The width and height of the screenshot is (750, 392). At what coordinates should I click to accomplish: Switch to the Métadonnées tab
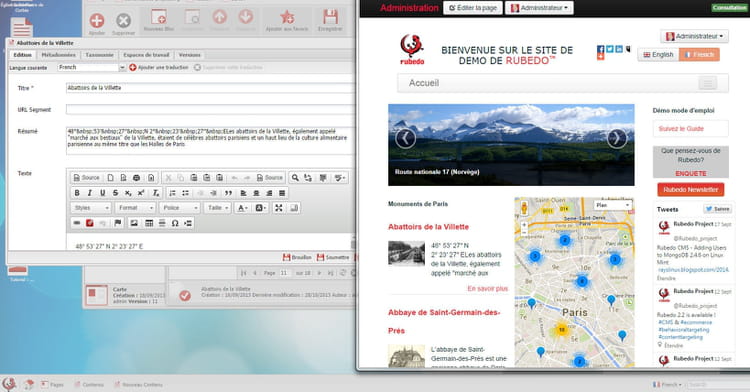[x=58, y=55]
